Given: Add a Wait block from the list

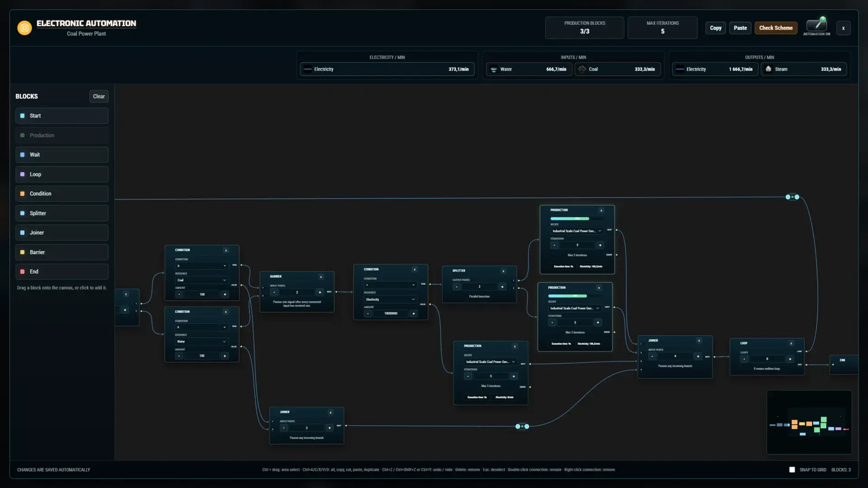Looking at the screenshot, I should (62, 155).
